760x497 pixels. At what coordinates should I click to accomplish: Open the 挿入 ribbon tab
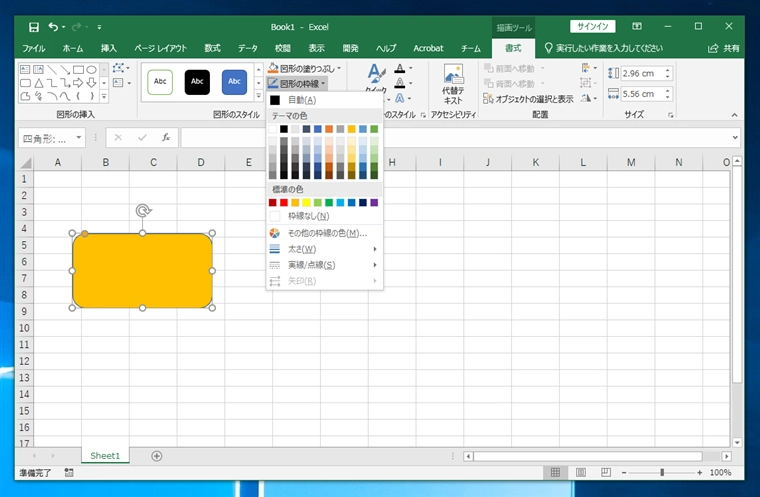point(108,47)
